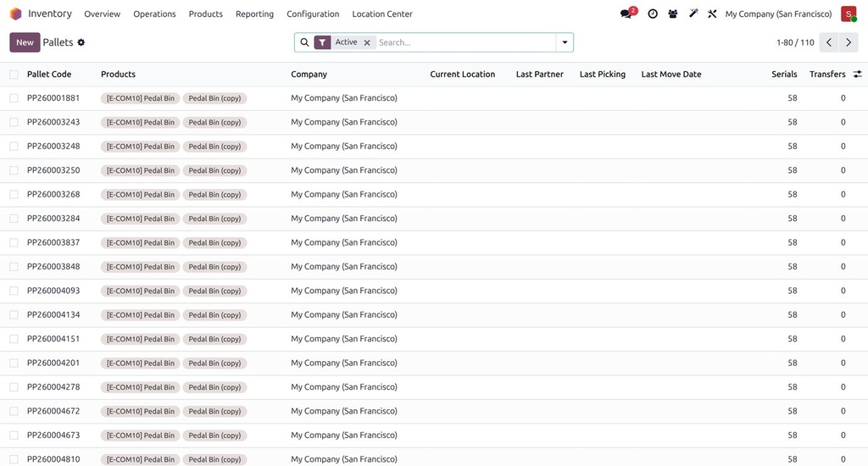Open the Operations menu
This screenshot has height=466, width=868.
[154, 14]
